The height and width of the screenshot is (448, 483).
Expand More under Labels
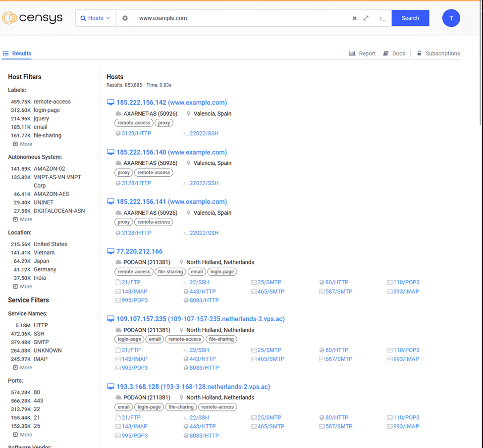point(23,144)
